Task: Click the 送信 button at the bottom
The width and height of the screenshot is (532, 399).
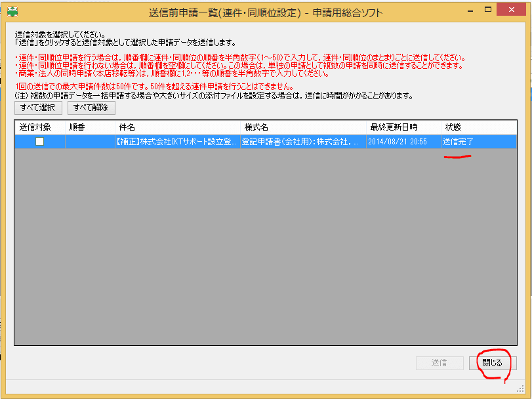Action: (x=440, y=363)
